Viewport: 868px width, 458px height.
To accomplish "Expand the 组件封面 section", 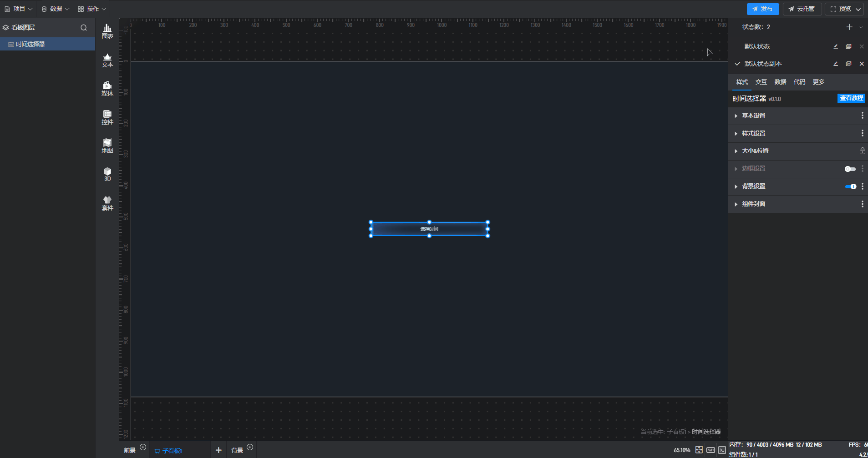I will coord(736,204).
